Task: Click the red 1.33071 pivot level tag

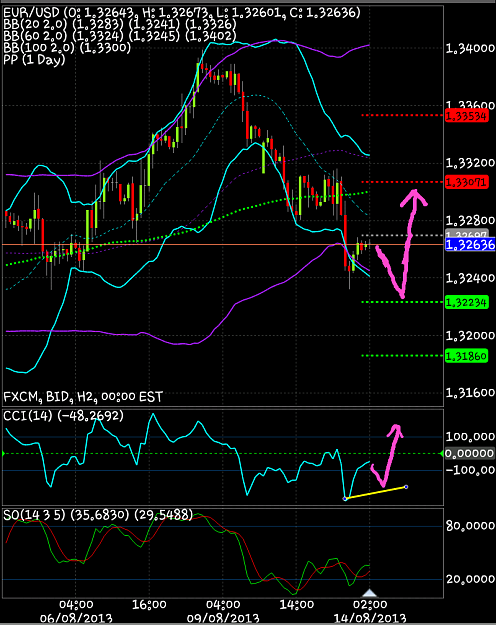Action: (466, 183)
